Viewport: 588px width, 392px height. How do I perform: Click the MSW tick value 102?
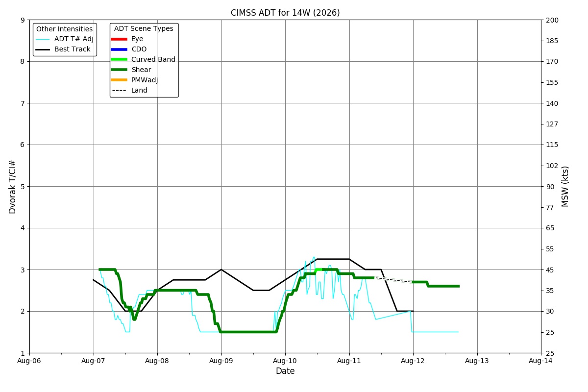(552, 166)
